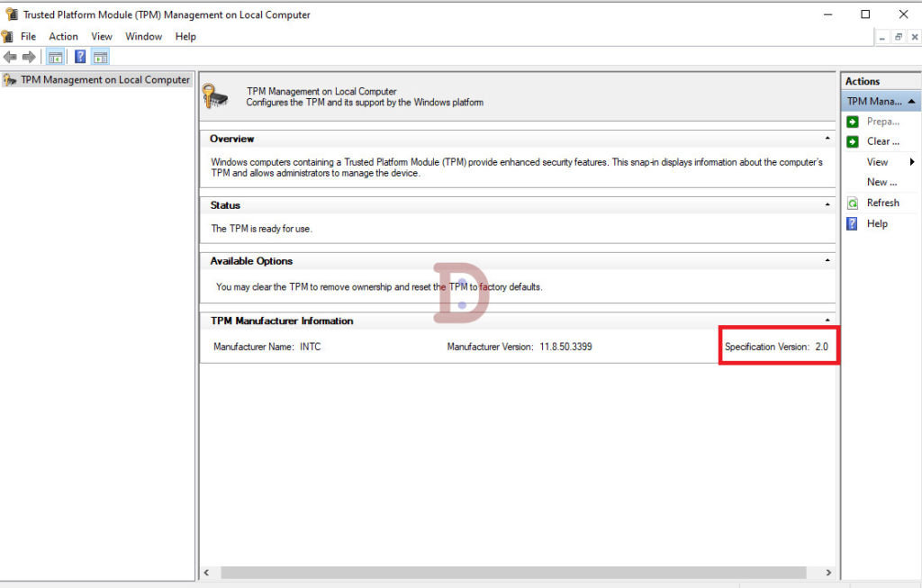This screenshot has height=588, width=922.
Task: Close the TPM Management window
Action: pyautogui.click(x=904, y=14)
